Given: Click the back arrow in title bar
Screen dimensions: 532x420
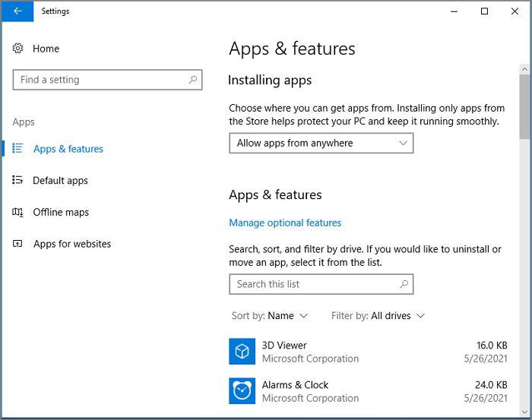Looking at the screenshot, I should (17, 11).
